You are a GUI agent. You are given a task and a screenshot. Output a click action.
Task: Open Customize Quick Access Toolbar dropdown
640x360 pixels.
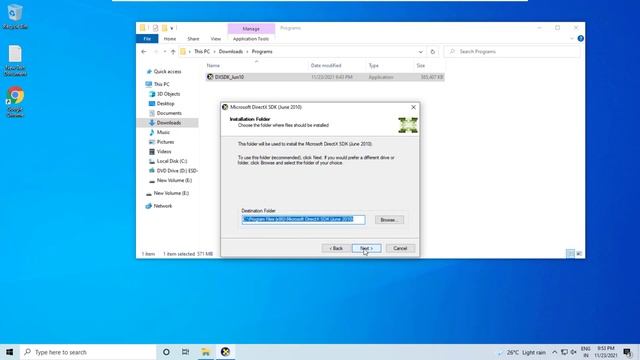pyautogui.click(x=172, y=28)
